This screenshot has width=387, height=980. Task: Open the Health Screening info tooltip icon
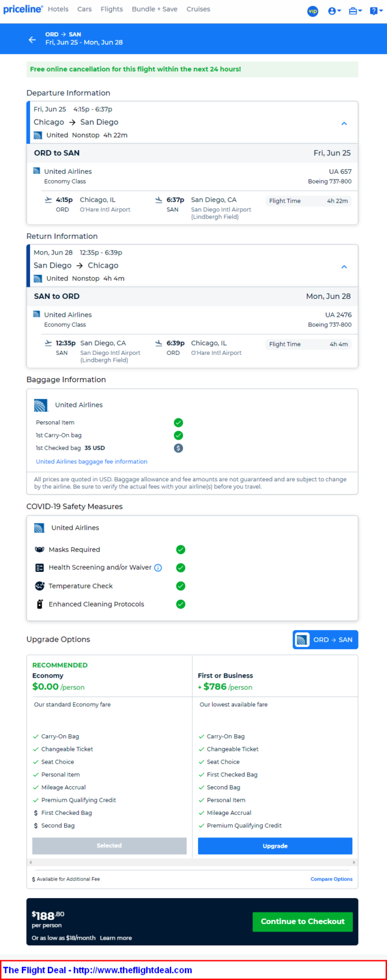coord(158,568)
